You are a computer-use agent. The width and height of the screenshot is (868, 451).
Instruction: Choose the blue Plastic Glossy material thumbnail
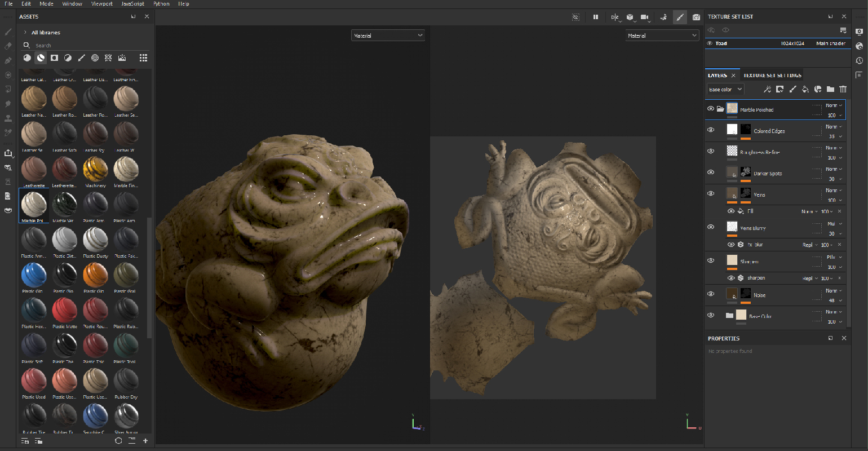pos(33,275)
